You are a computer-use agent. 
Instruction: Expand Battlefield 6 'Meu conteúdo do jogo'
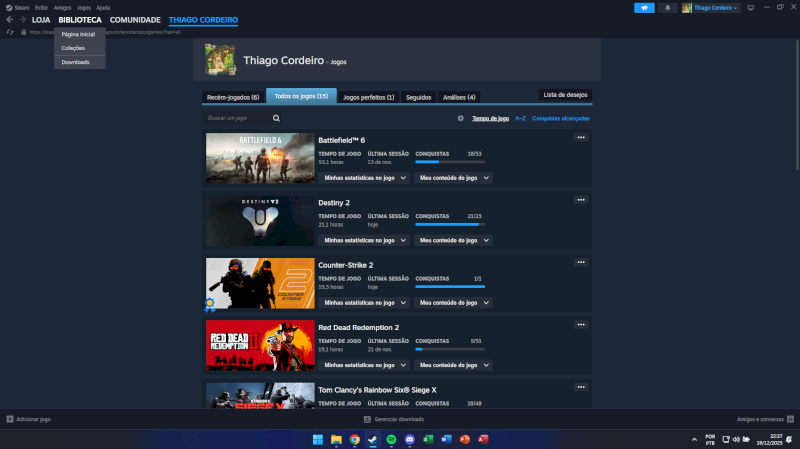(454, 178)
